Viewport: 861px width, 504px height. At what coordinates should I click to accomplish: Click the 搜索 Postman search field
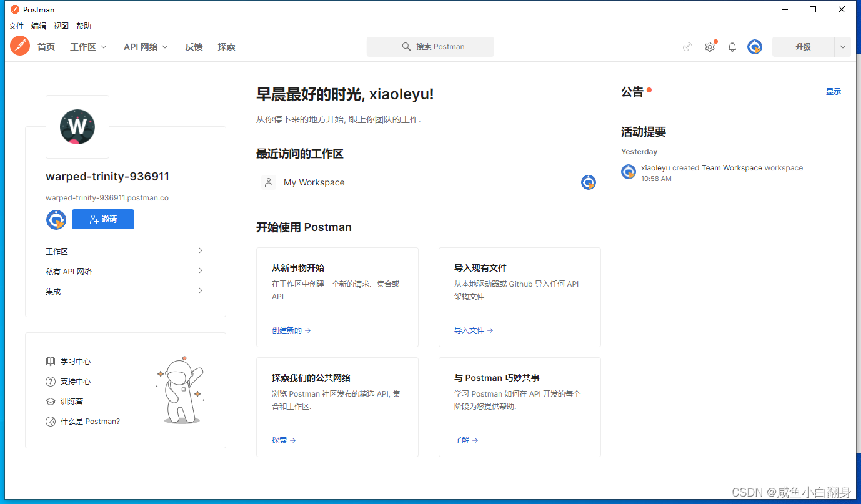430,47
